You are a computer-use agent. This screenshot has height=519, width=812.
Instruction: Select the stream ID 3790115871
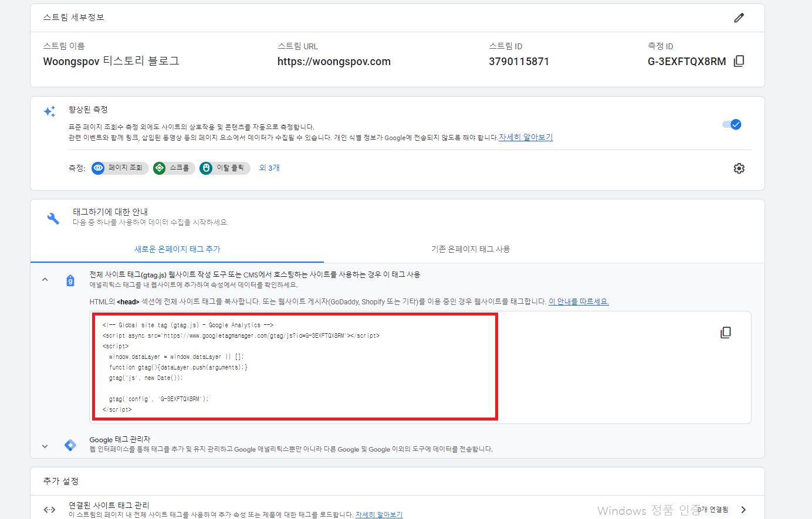(519, 62)
